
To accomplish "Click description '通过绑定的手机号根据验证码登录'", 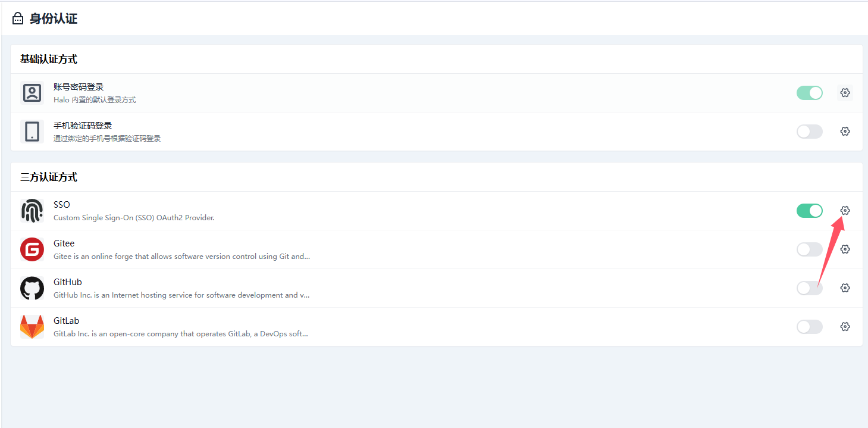I will tap(107, 139).
